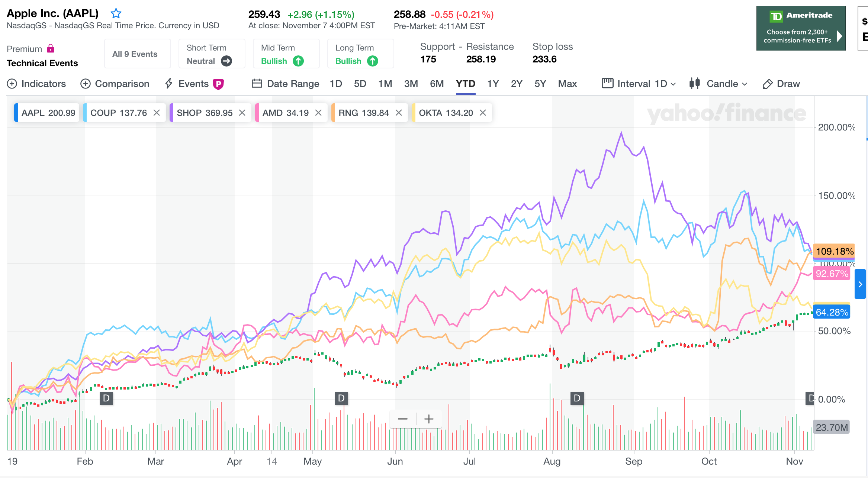Click the August dividend D marker
The height and width of the screenshot is (478, 868).
577,398
